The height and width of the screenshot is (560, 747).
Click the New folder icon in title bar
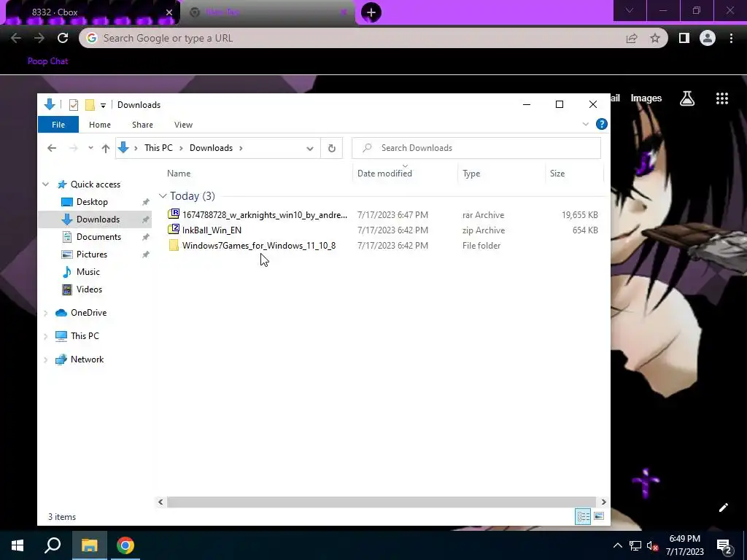coord(90,105)
